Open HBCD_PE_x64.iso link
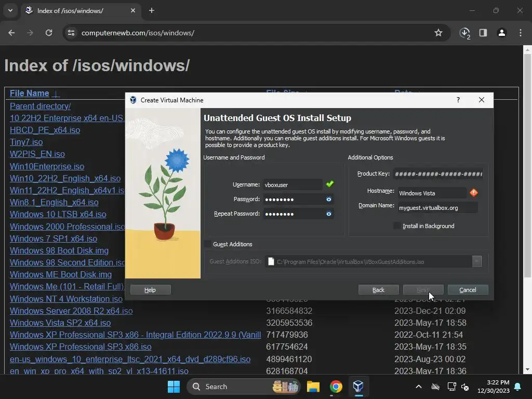This screenshot has width=532, height=399. (45, 130)
